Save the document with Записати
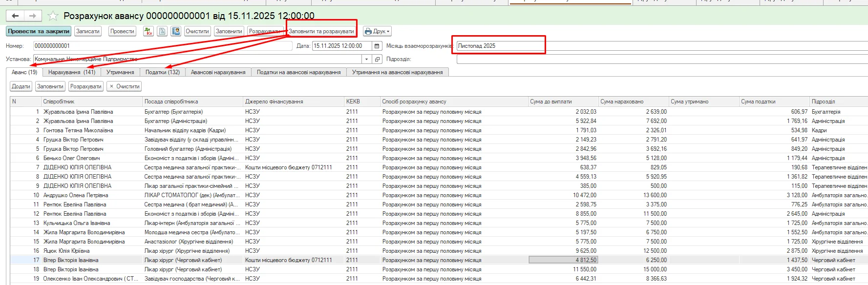This screenshot has width=868, height=285. pos(88,31)
